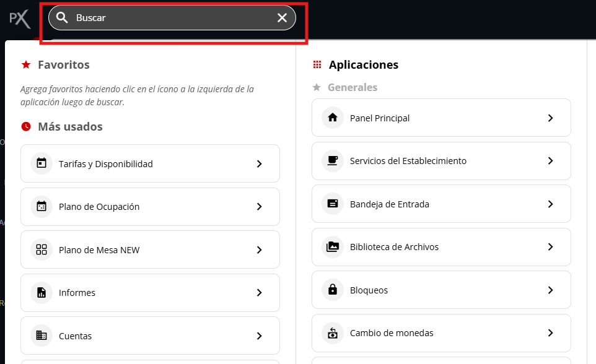Click the Bloqueos padlock icon
The height and width of the screenshot is (364, 596).
[x=333, y=290]
